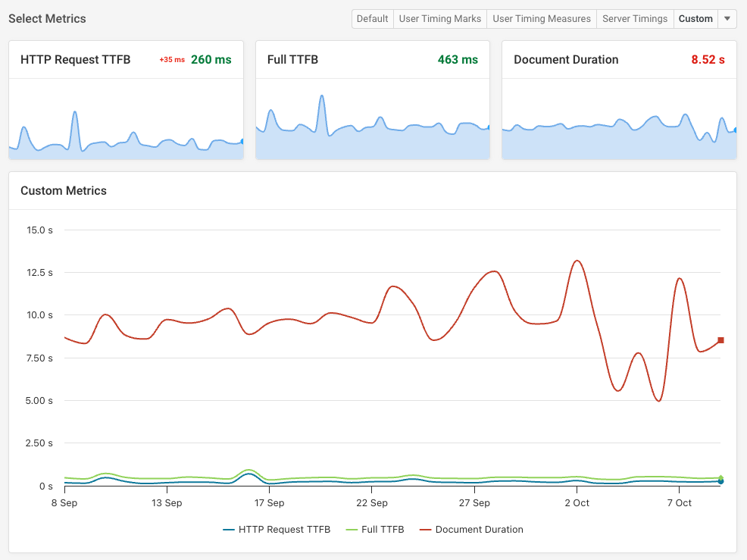Viewport: 747px width, 560px height.
Task: Click the 8.52 s value
Action: (x=708, y=60)
